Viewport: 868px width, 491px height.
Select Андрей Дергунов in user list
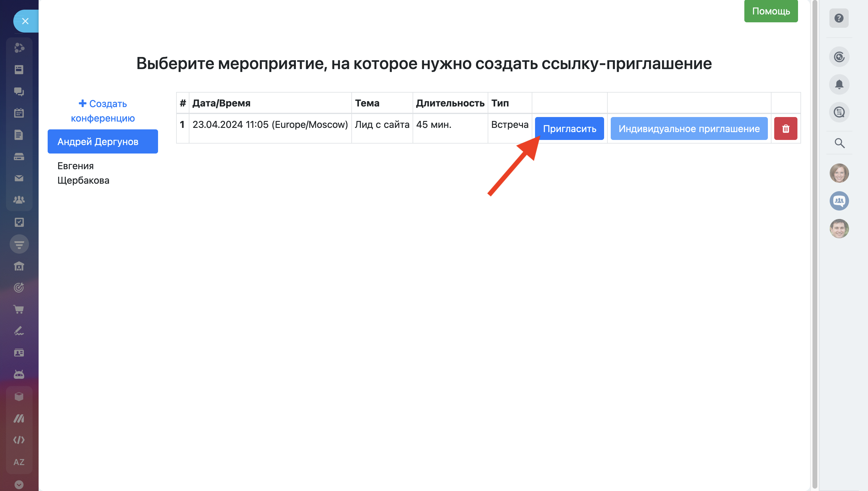[103, 142]
